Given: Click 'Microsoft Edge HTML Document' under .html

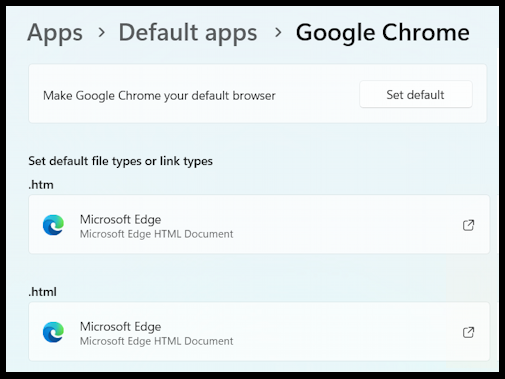Looking at the screenshot, I should pos(156,341).
